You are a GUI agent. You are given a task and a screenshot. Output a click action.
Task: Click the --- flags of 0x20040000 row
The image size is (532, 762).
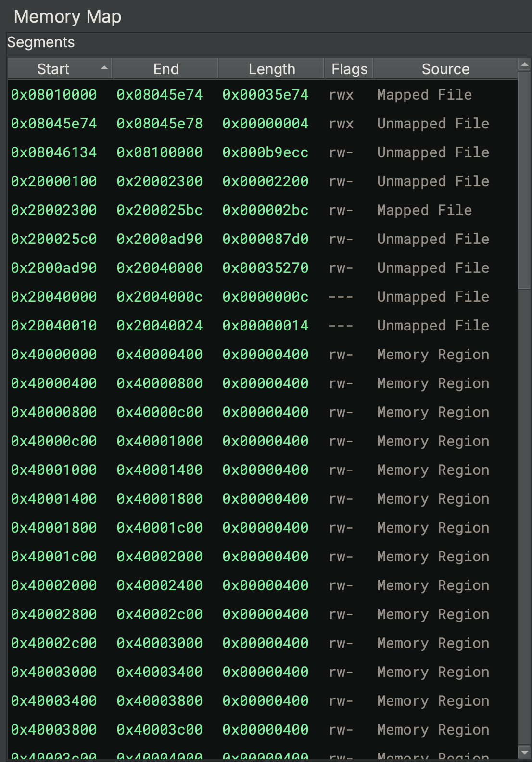click(342, 297)
